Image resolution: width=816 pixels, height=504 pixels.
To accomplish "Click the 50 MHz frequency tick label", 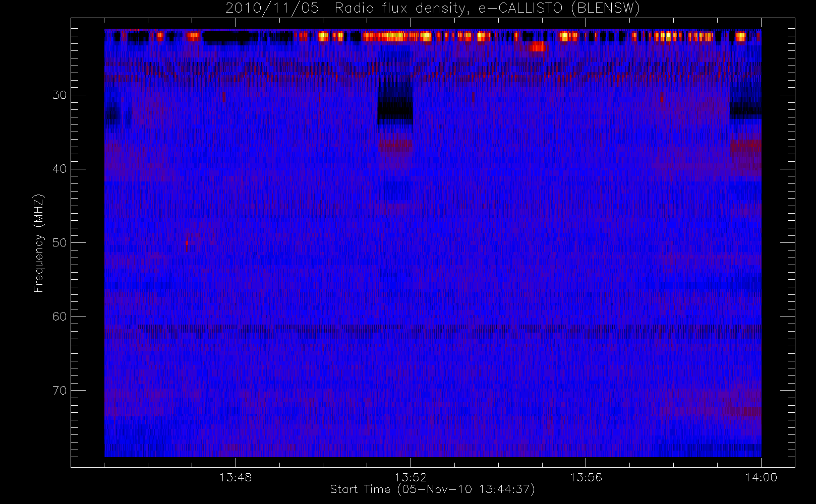I will (60, 243).
